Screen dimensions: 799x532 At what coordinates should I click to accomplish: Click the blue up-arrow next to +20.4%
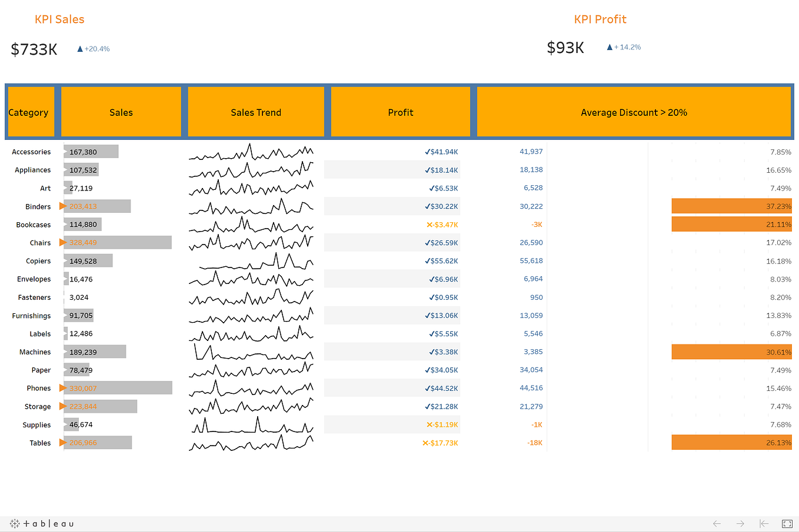(80, 49)
